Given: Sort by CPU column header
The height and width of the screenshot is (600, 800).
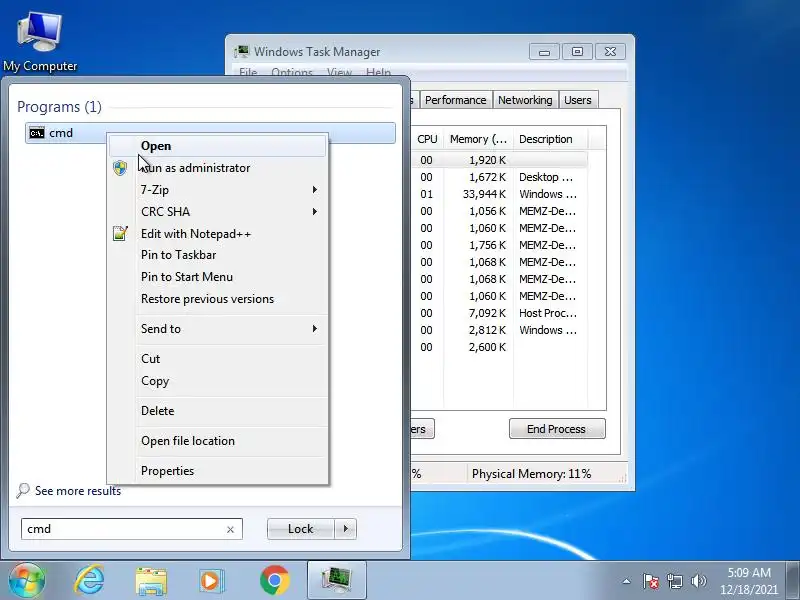Looking at the screenshot, I should pyautogui.click(x=427, y=139).
